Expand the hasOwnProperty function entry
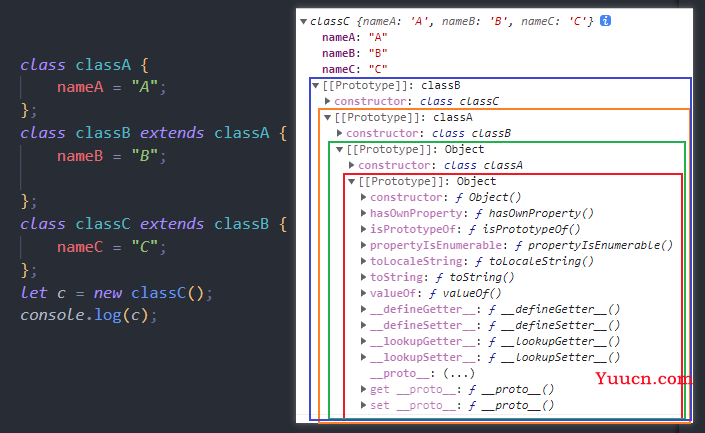 [364, 213]
